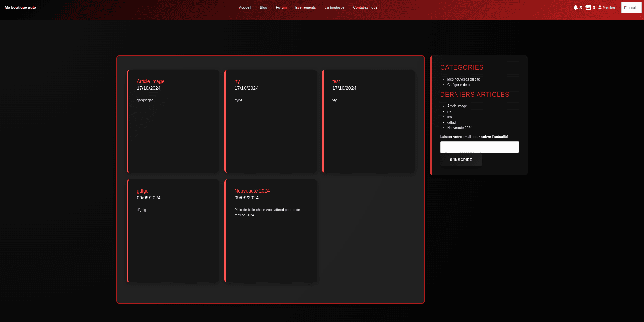The width and height of the screenshot is (644, 322).
Task: Click the S'INSCRIRE subscribe button
Action: 461,160
